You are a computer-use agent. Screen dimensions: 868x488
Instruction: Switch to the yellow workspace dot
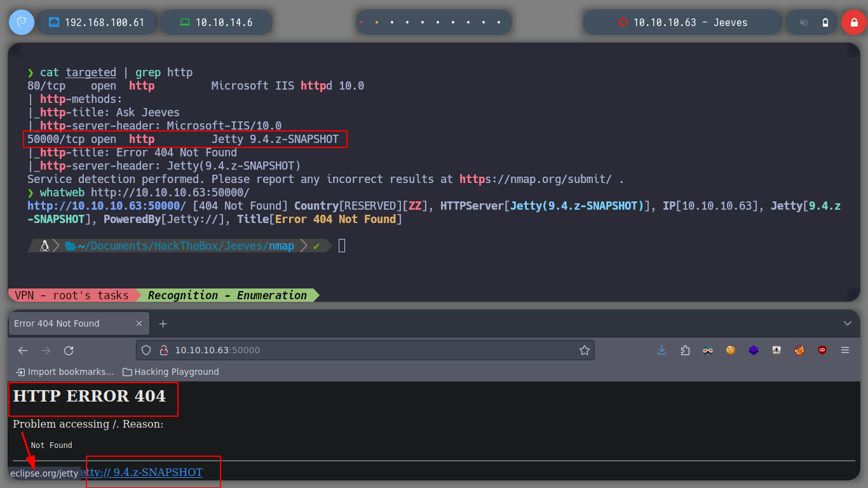coord(377,22)
